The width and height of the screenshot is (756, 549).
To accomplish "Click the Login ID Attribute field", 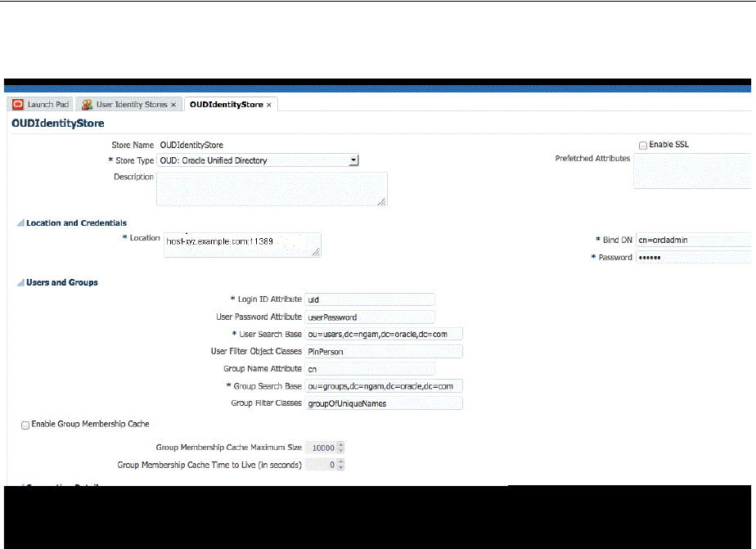I will [370, 299].
